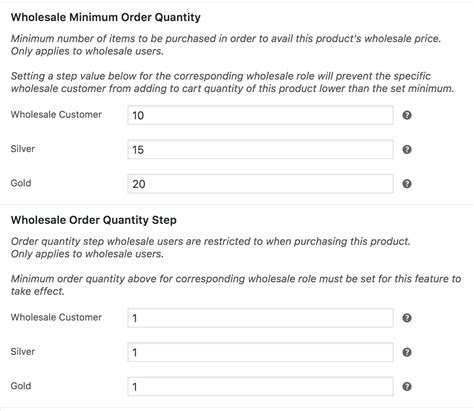Click the Gold quantity step input
This screenshot has height=411, width=474.
coord(260,387)
